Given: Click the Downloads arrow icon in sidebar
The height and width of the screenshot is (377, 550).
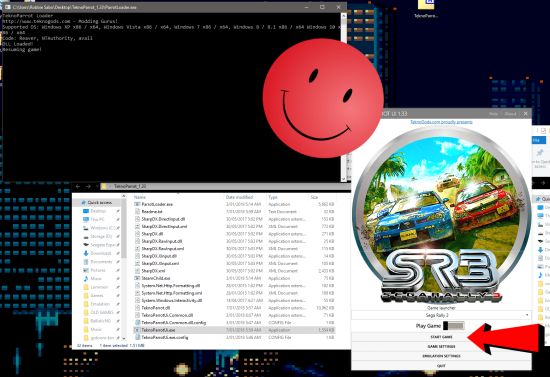Looking at the screenshot, I should pyautogui.click(x=86, y=253).
